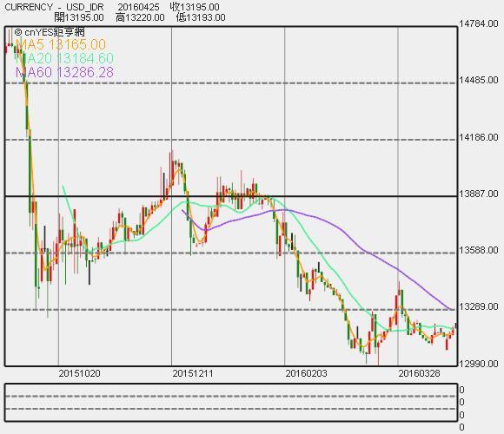Image resolution: width=504 pixels, height=434 pixels.
Task: Click the 12990.00 price axis label
Action: (x=479, y=364)
